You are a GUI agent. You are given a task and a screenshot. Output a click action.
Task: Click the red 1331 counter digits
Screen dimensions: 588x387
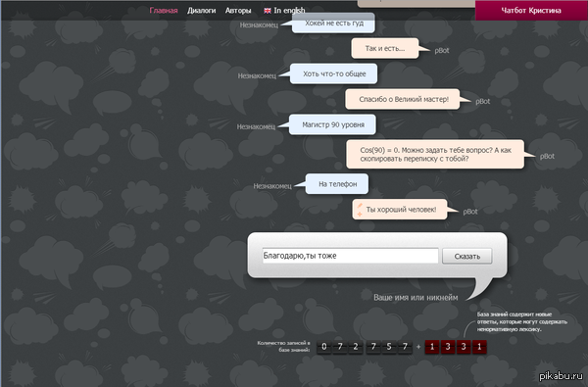456,347
